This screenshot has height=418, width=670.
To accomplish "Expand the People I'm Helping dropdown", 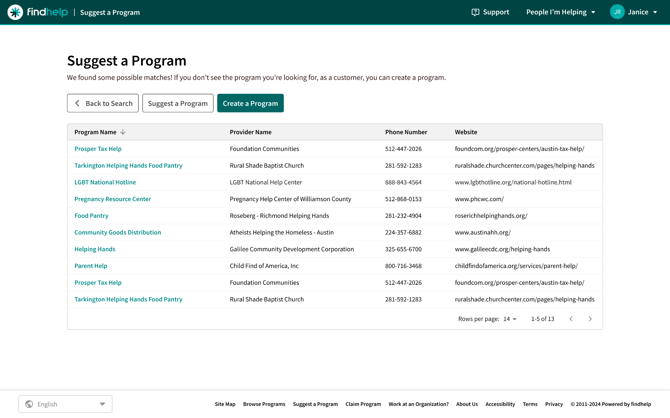I will 560,12.
